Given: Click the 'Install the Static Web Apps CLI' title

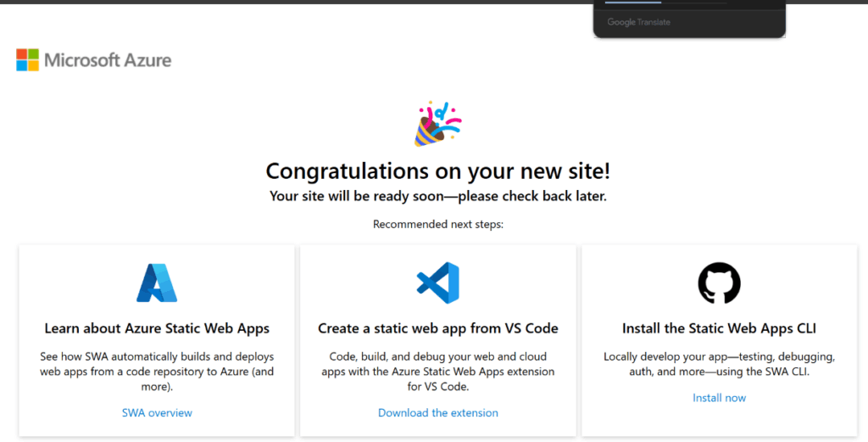Looking at the screenshot, I should (x=719, y=328).
